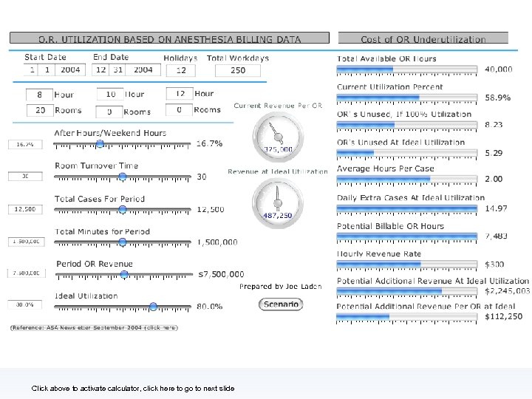This screenshot has width=532, height=399.
Task: Click the Holidays input field
Action: tap(181, 71)
